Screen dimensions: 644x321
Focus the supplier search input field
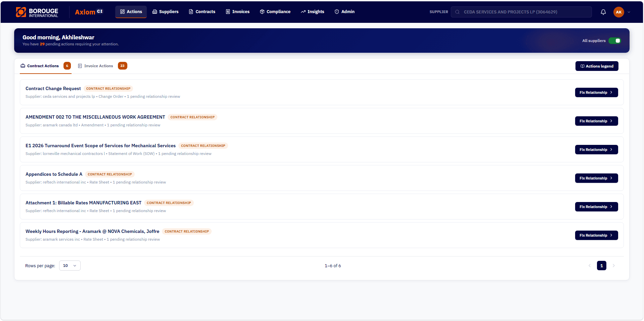tap(521, 12)
